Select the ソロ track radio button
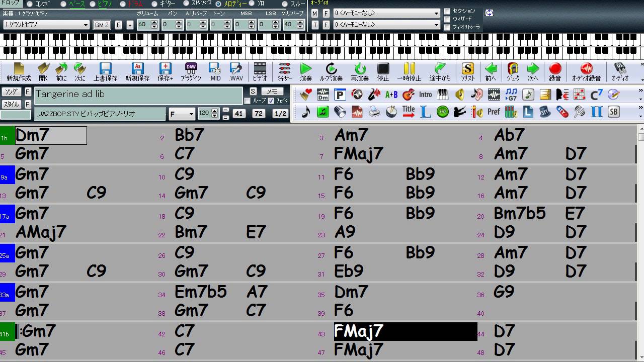This screenshot has height=362, width=644. pyautogui.click(x=252, y=3)
